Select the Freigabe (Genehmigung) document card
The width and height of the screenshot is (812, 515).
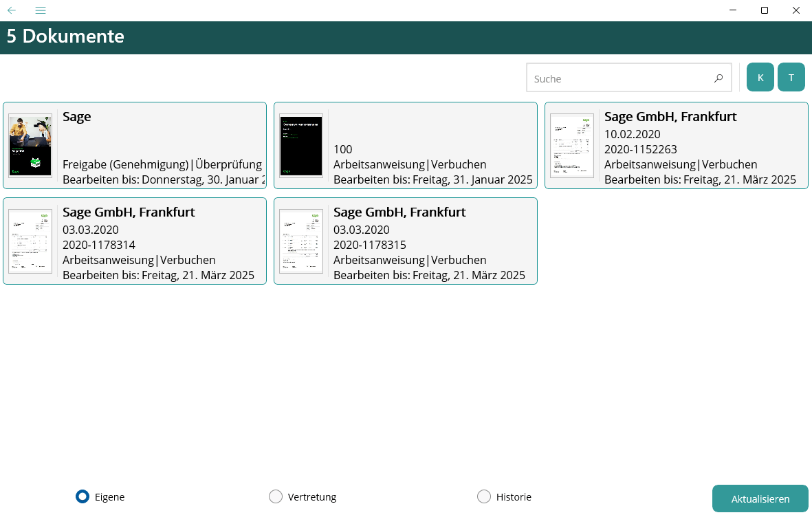[x=162, y=164]
